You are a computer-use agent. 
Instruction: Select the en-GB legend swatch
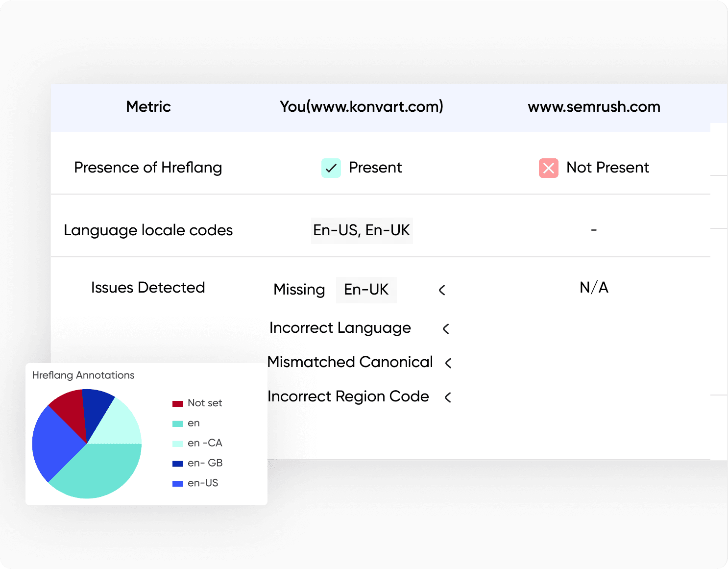[x=177, y=463]
